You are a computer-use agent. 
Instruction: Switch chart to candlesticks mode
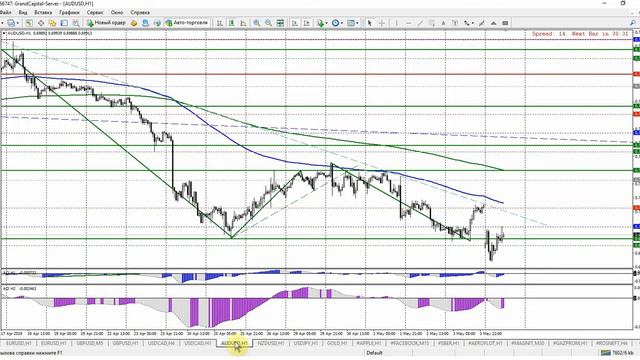coord(231,23)
